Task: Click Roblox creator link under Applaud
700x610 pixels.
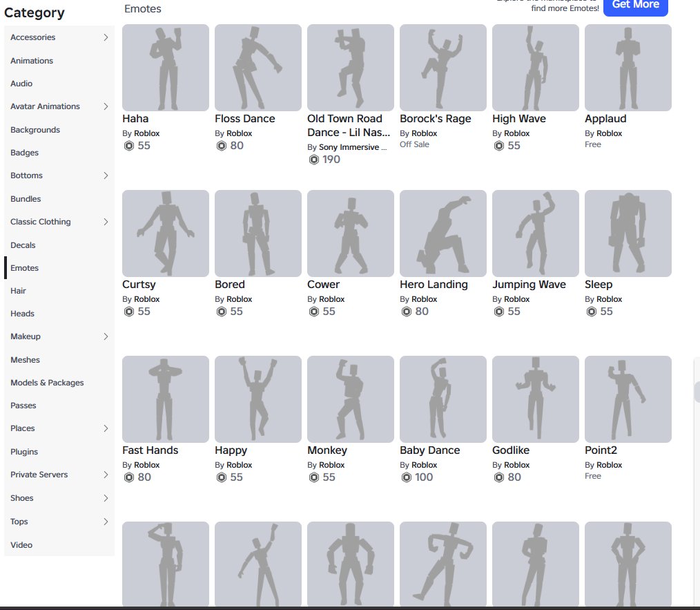Action: pos(609,133)
